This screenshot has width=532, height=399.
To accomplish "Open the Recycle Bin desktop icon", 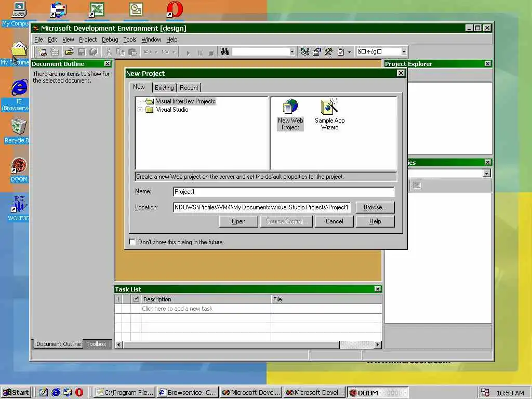I will pos(17,131).
